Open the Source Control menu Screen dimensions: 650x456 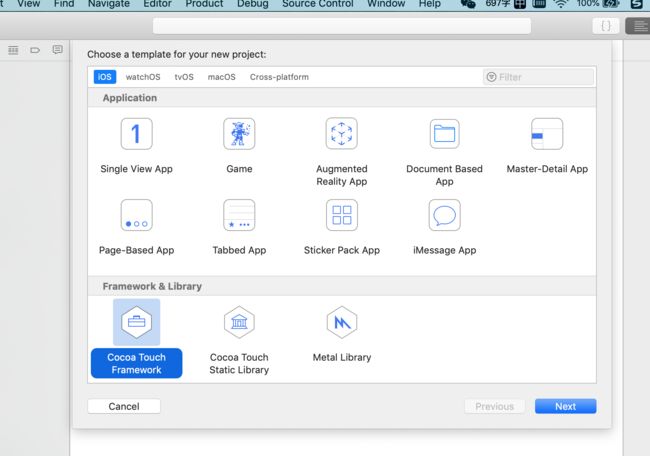coord(318,4)
